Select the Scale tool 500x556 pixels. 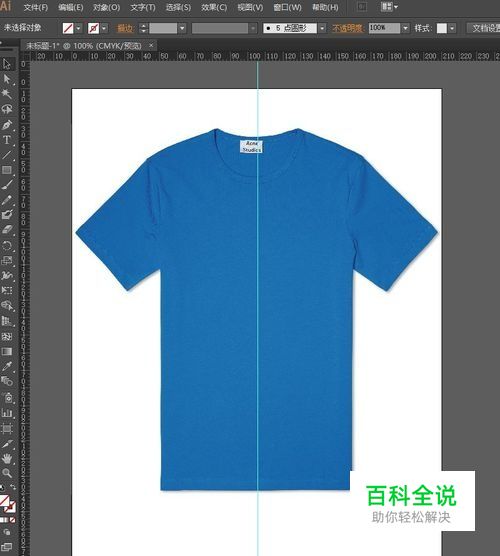click(7, 261)
